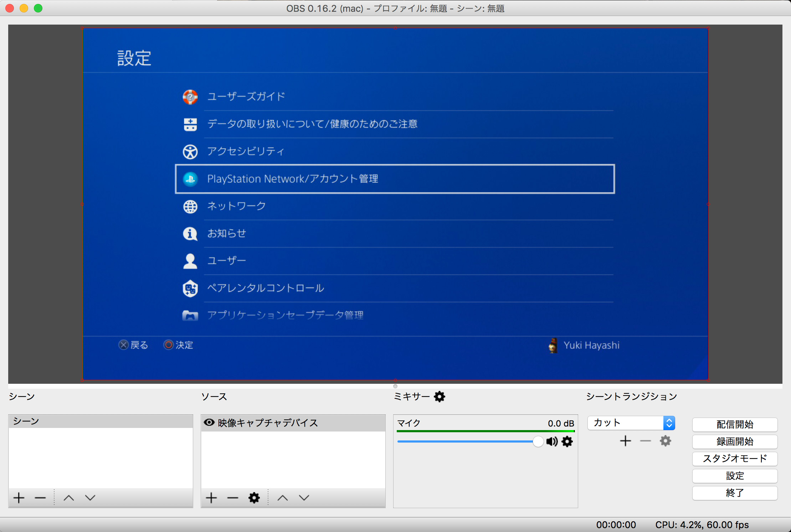Select データの取り扱いについて item in preview
Image resolution: width=791 pixels, height=532 pixels.
(x=394, y=124)
